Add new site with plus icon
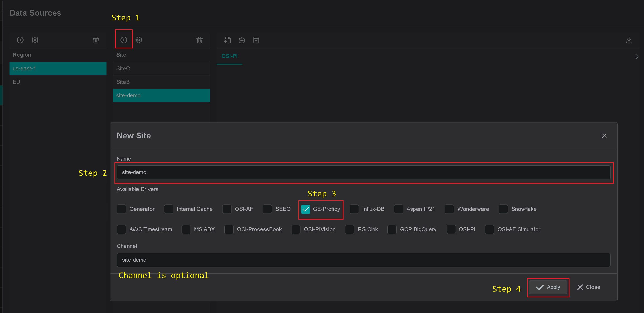 click(124, 40)
